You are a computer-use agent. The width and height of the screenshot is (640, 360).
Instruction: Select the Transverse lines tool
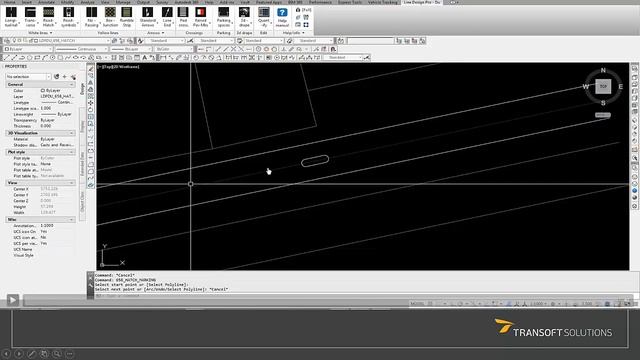(30, 17)
